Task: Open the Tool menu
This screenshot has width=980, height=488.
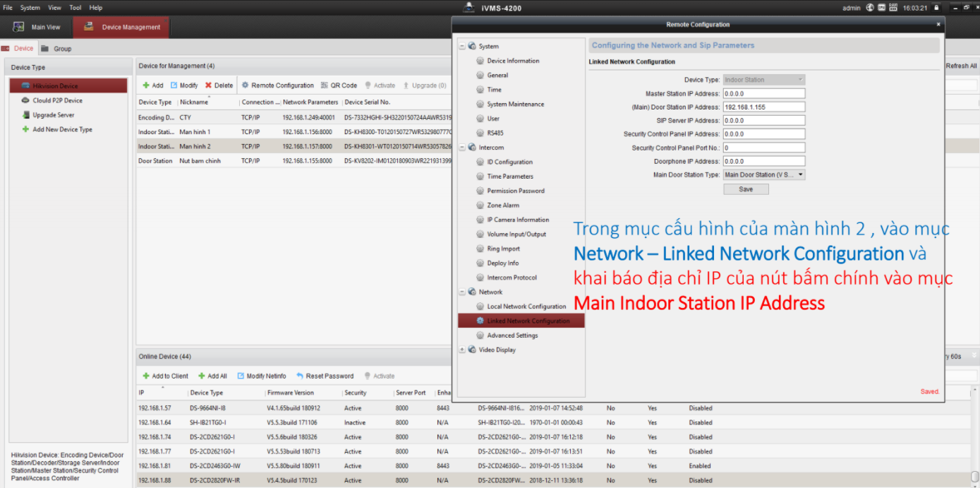Action: point(75,8)
